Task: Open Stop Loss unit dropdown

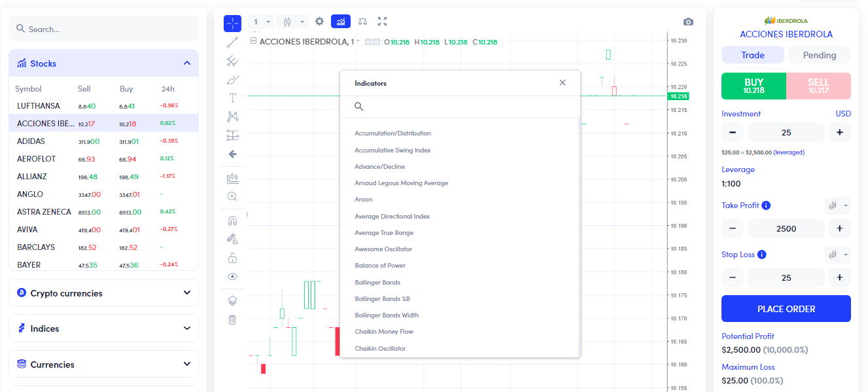Action: 838,255
